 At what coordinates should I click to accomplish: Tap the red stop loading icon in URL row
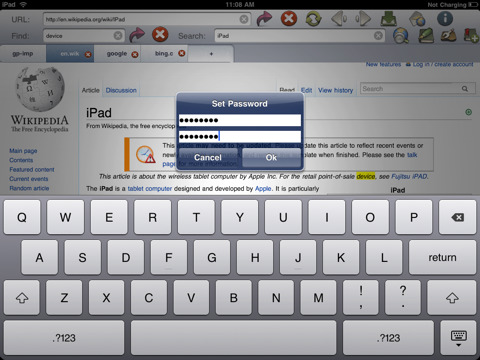coord(289,18)
